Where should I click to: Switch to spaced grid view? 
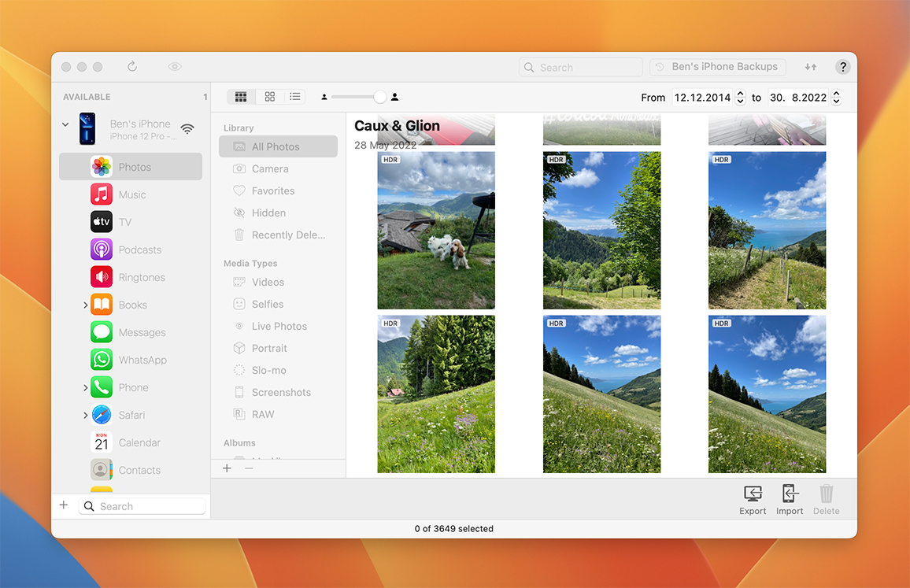pos(270,97)
